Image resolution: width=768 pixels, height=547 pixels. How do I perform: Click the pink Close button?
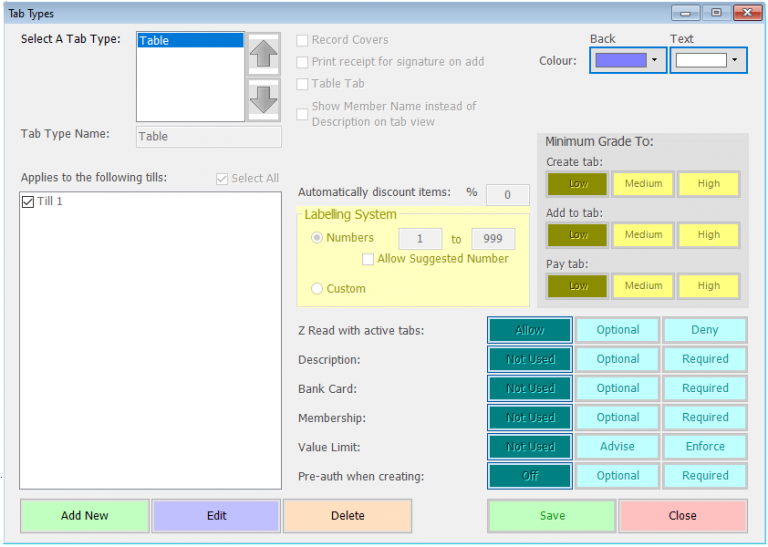point(683,516)
